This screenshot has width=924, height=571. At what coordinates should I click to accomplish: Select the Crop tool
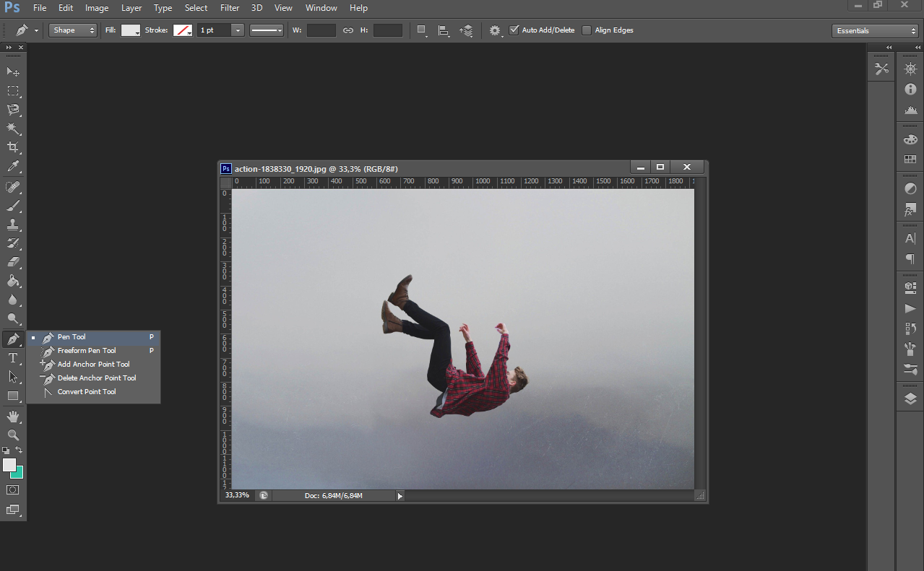coord(13,147)
